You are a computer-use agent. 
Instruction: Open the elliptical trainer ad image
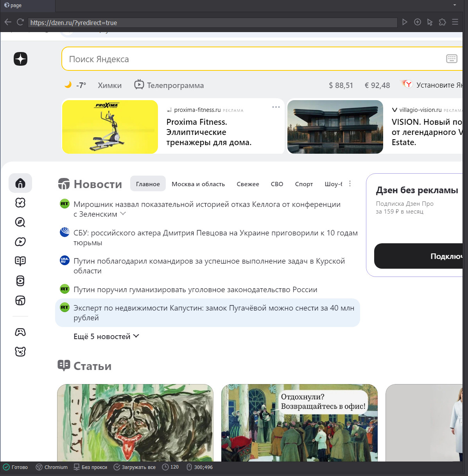pyautogui.click(x=110, y=127)
